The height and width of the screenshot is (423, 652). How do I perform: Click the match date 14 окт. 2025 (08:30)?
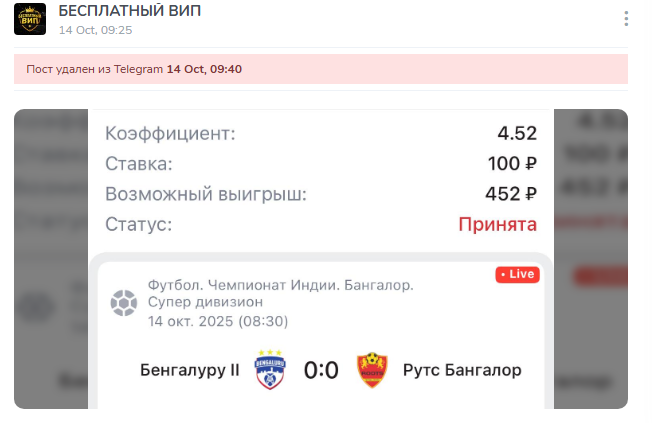tap(218, 321)
